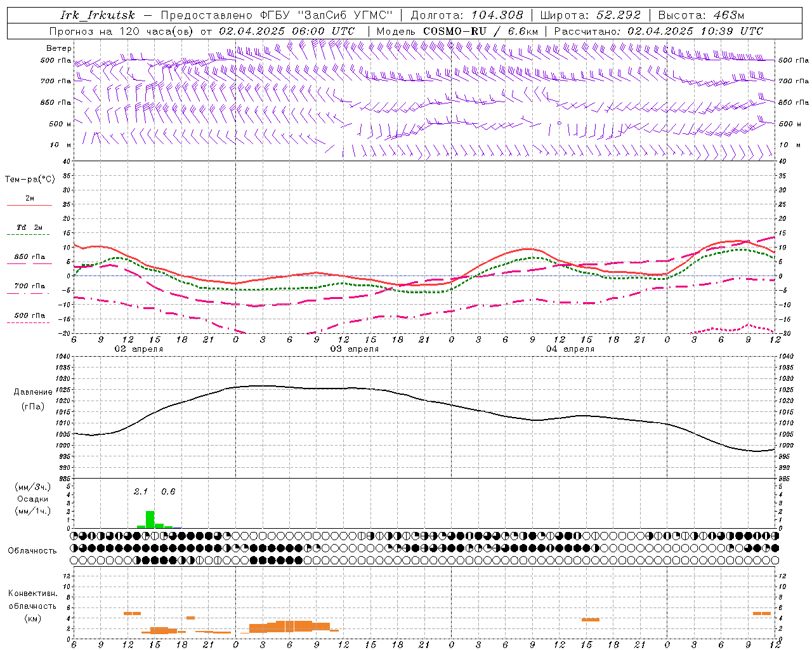
Task: Click the 985 value on left pressure axis
Action: pos(65,479)
